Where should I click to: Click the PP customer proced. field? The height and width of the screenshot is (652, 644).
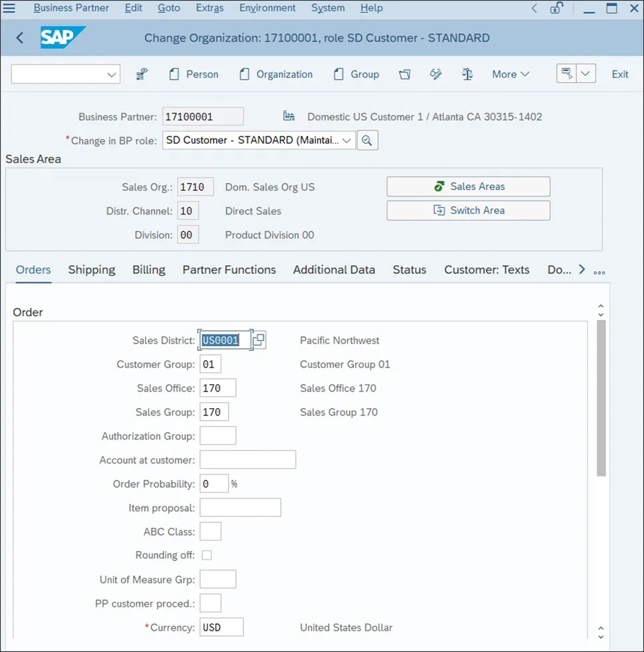tap(211, 603)
